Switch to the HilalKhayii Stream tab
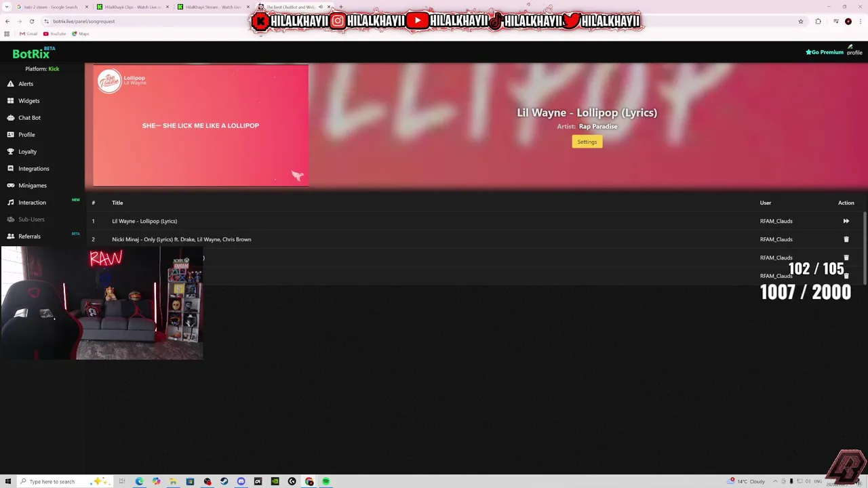Viewport: 868px width, 488px height. (x=214, y=7)
